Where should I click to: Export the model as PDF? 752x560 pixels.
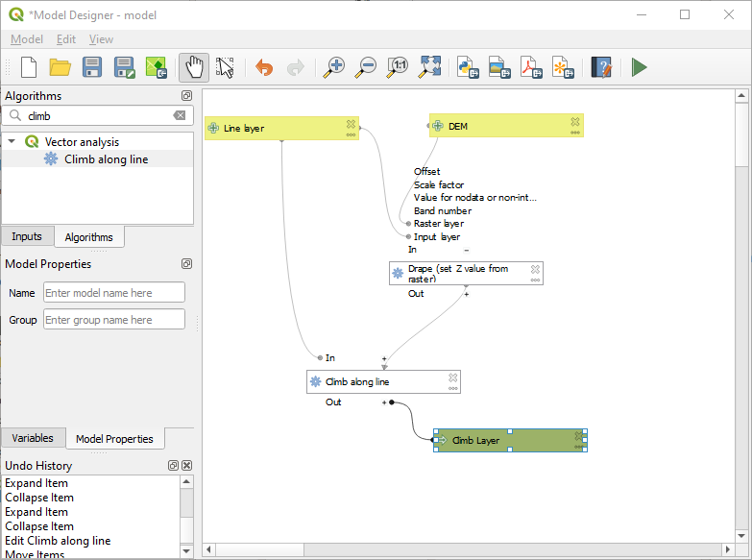coord(531,67)
